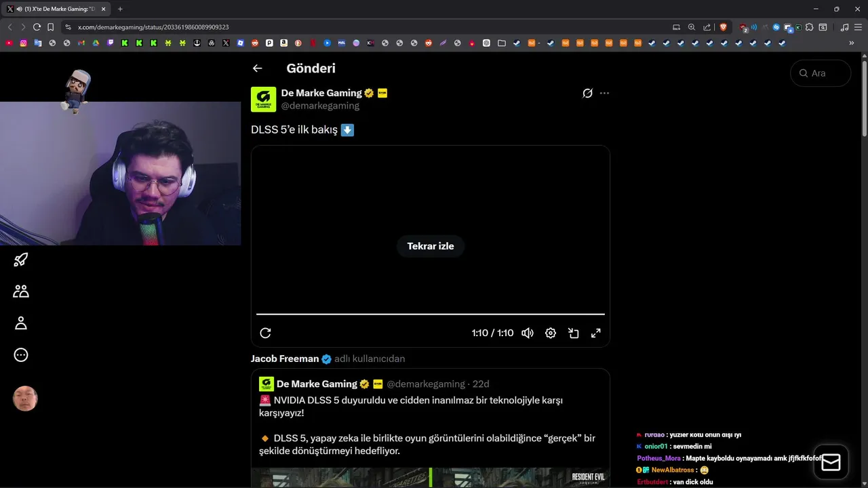The height and width of the screenshot is (488, 868).
Task: Seek on the video progress bar
Action: [431, 314]
